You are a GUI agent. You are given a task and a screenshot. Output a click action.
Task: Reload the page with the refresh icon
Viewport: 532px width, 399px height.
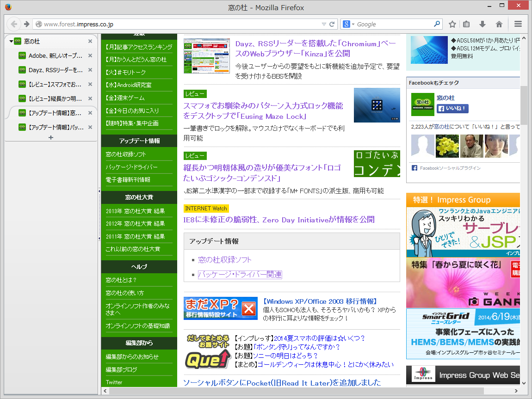click(333, 24)
